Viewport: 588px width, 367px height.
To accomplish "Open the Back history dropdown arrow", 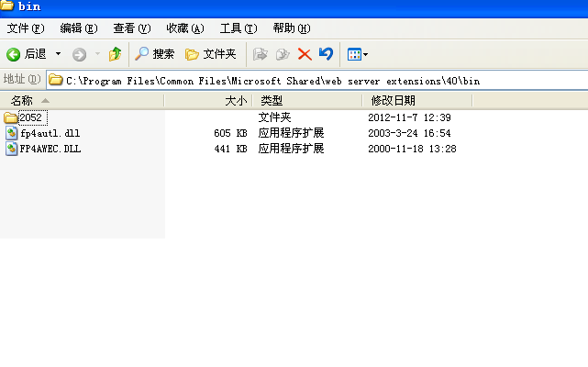I will (58, 54).
